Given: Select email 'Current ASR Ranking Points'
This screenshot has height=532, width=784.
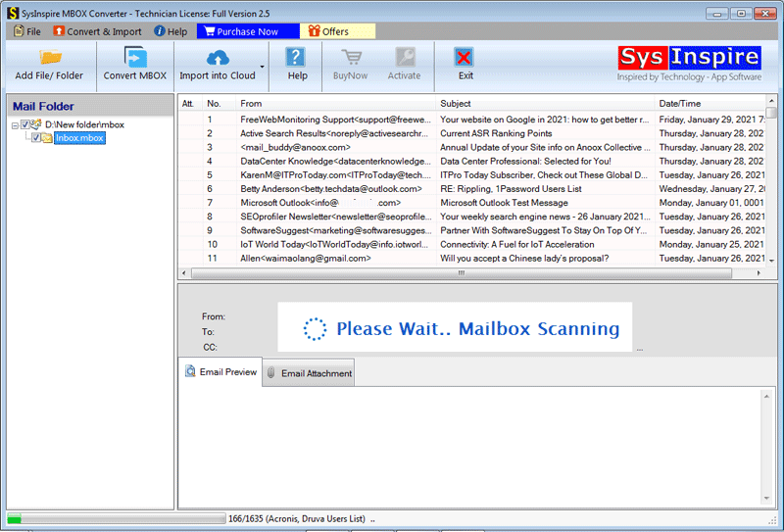Looking at the screenshot, I should coord(471,133).
